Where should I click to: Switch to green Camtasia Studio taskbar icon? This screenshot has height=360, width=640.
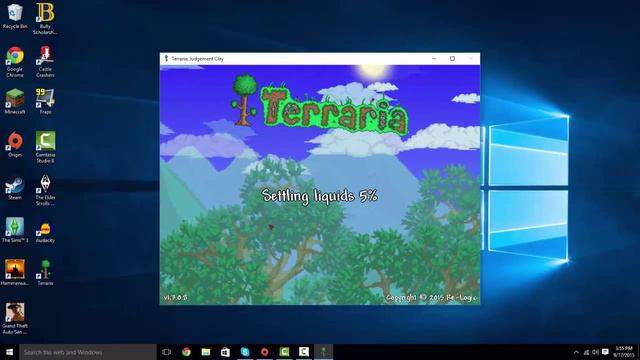click(284, 352)
